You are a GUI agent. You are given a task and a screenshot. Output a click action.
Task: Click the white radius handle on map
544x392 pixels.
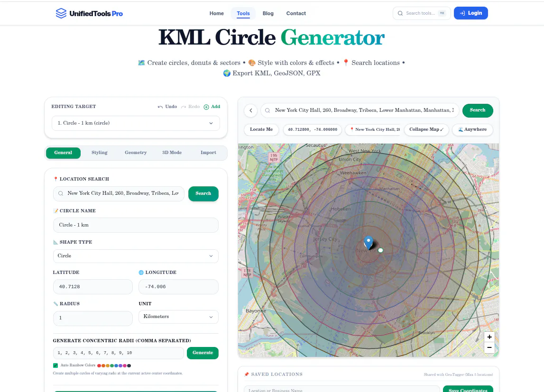point(380,250)
